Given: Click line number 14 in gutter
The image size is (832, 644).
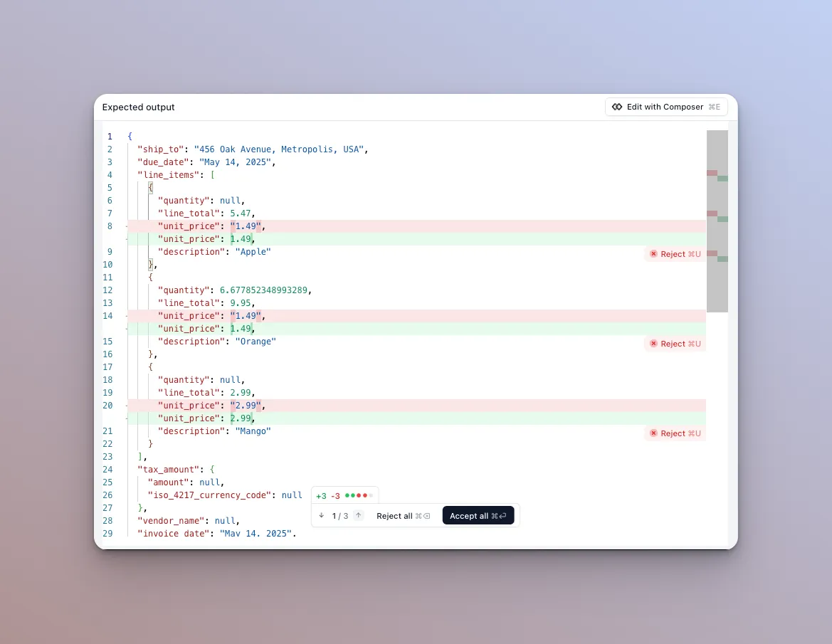Looking at the screenshot, I should pos(107,316).
